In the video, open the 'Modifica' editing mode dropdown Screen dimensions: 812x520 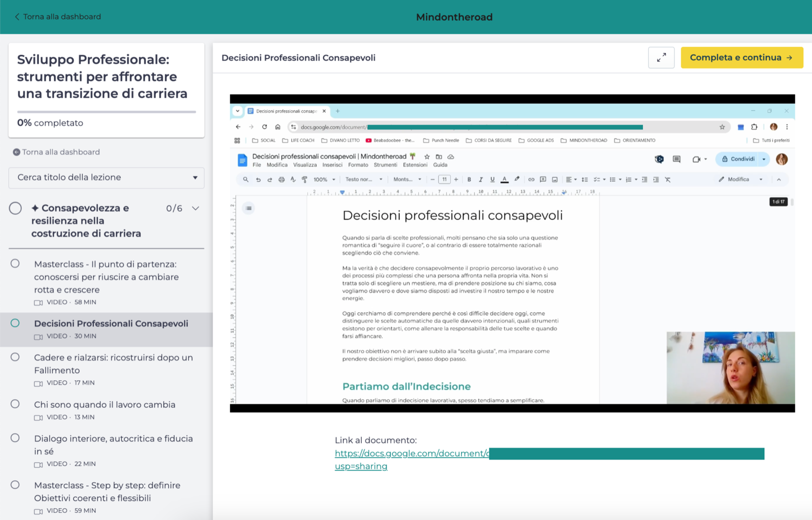741,179
